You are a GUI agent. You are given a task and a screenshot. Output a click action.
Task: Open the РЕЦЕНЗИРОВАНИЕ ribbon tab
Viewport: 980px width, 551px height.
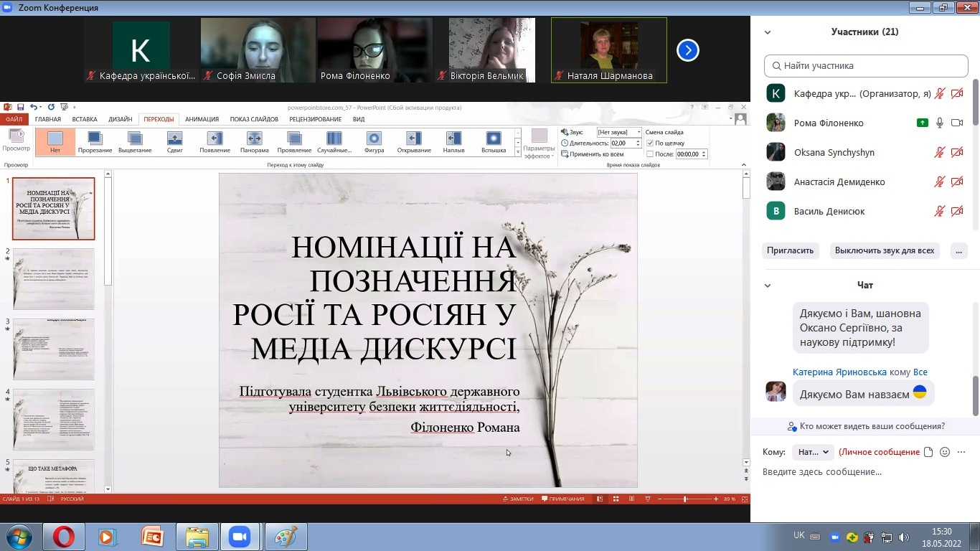pos(316,119)
